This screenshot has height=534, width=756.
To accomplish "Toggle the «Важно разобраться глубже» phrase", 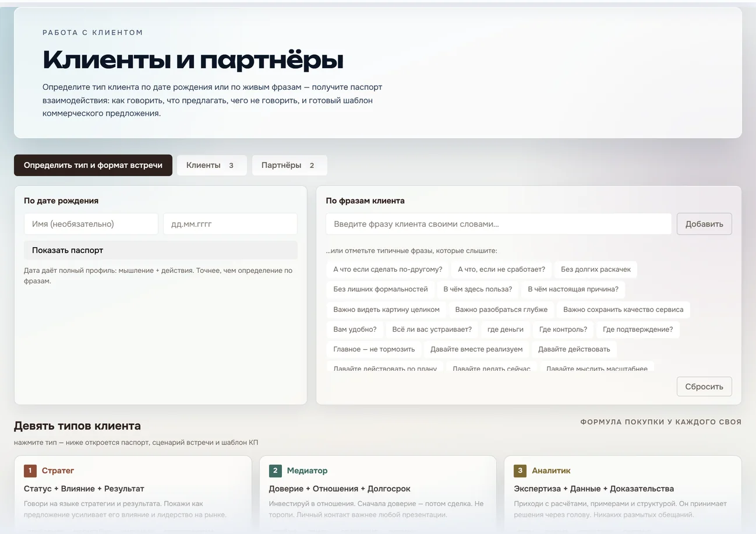I will 501,310.
